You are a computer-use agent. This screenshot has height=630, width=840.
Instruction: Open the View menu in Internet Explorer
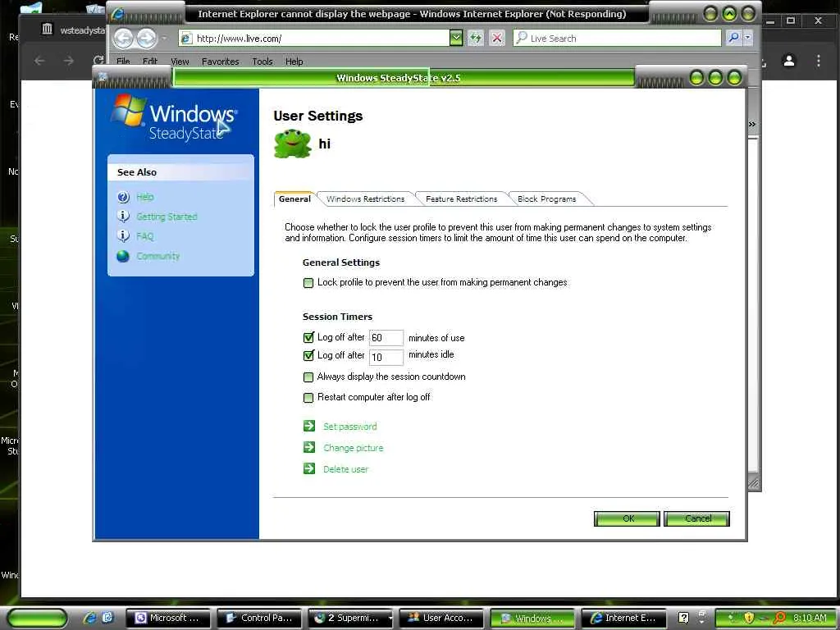point(180,62)
